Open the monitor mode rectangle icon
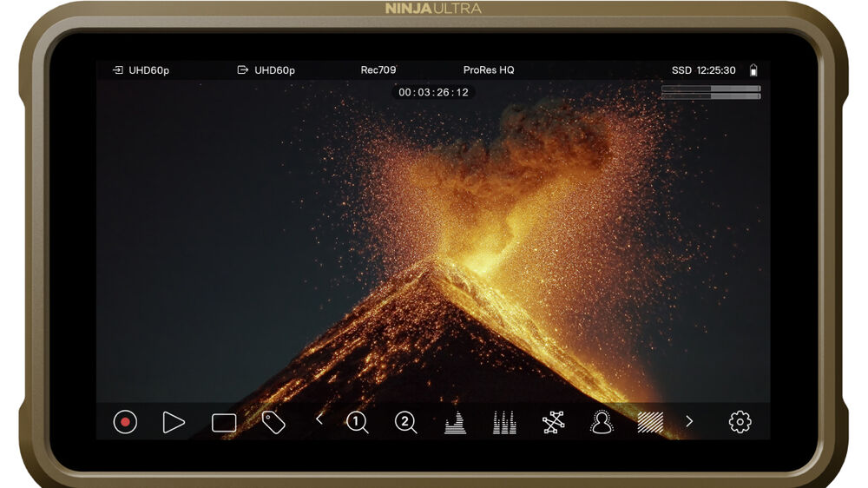Viewport: 868px width, 488px height. (224, 423)
